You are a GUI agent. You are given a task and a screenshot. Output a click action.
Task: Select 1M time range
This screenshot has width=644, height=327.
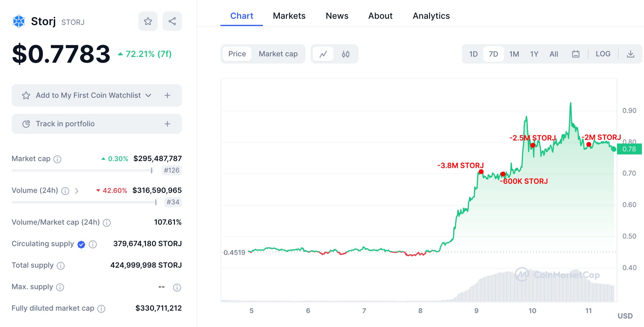pos(514,54)
